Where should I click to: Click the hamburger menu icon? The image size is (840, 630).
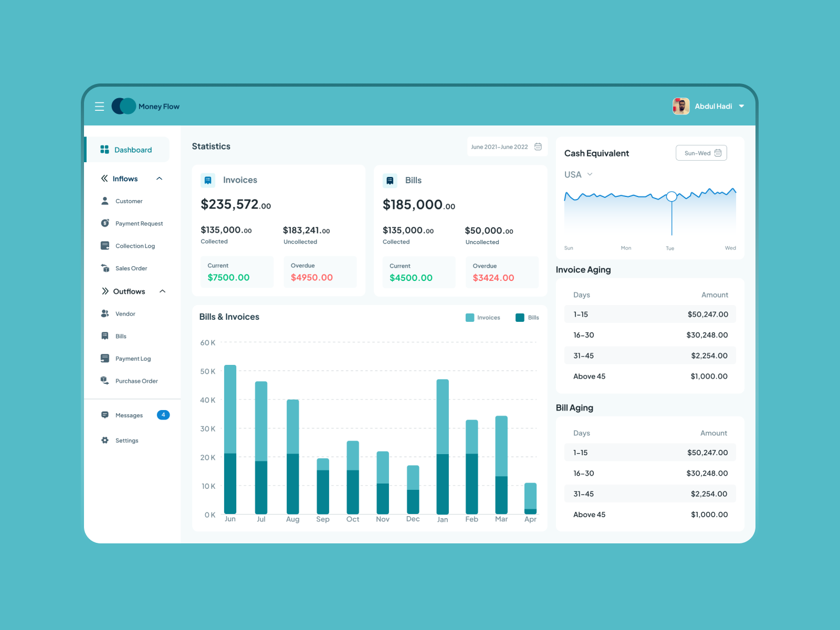point(99,106)
